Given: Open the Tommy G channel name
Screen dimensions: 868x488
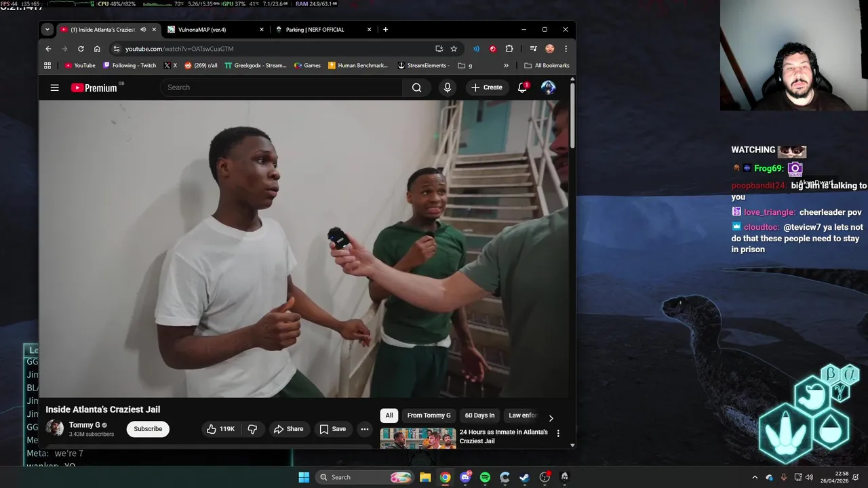Looking at the screenshot, I should tap(84, 425).
